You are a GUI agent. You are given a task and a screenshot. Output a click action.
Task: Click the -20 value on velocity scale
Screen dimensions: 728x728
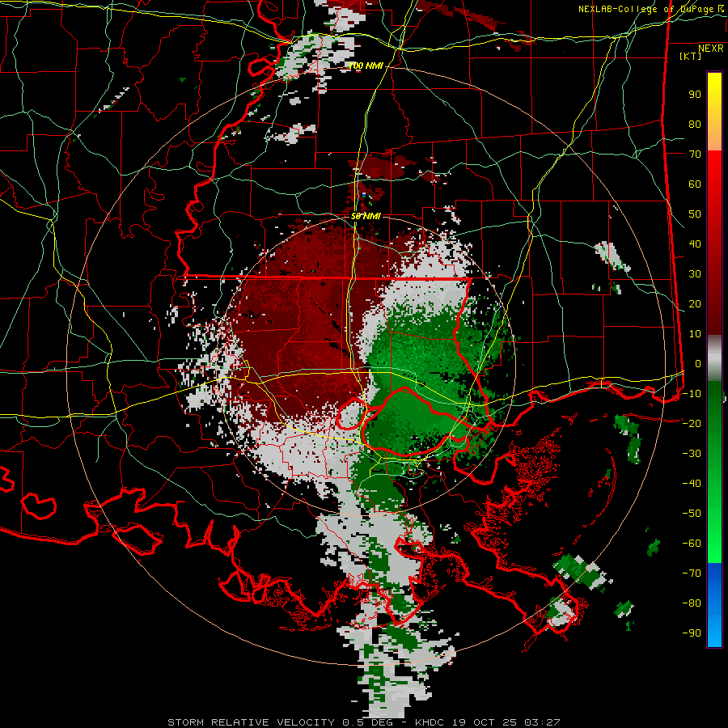coord(692,424)
